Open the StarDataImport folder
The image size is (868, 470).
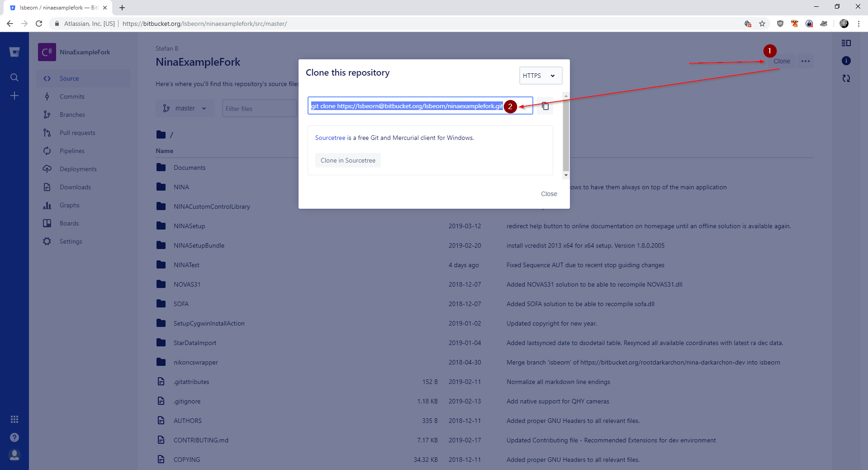coord(195,343)
